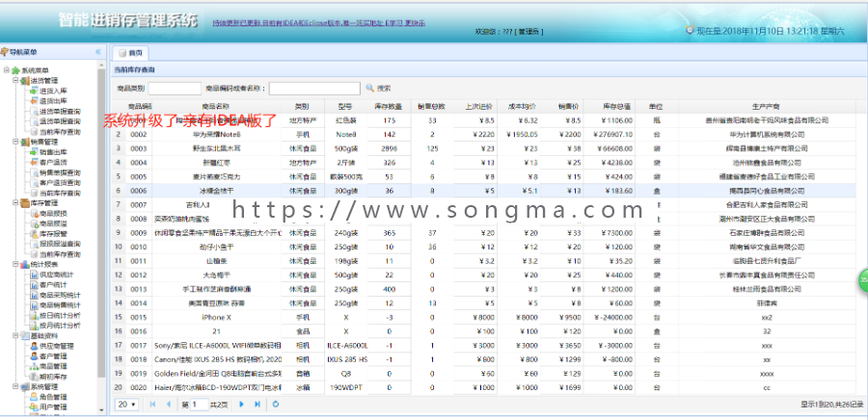Collapse the 系统管理 tree node
The height and width of the screenshot is (420, 868).
16,387
